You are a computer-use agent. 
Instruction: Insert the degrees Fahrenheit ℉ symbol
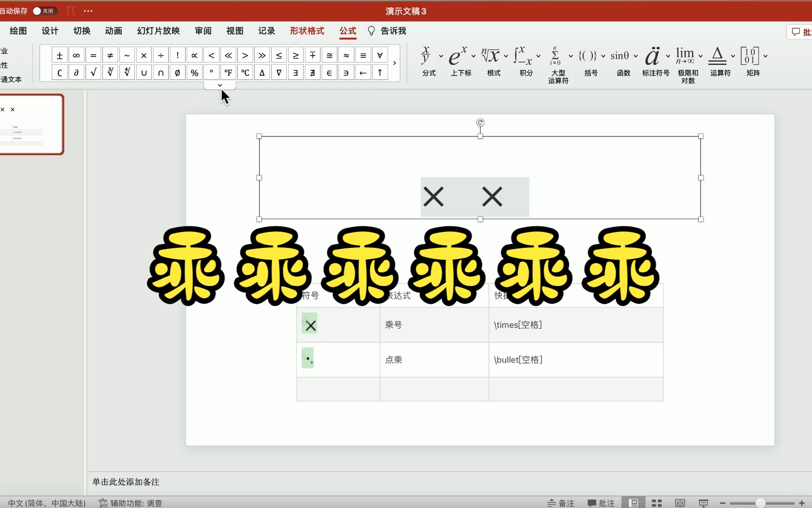[228, 72]
